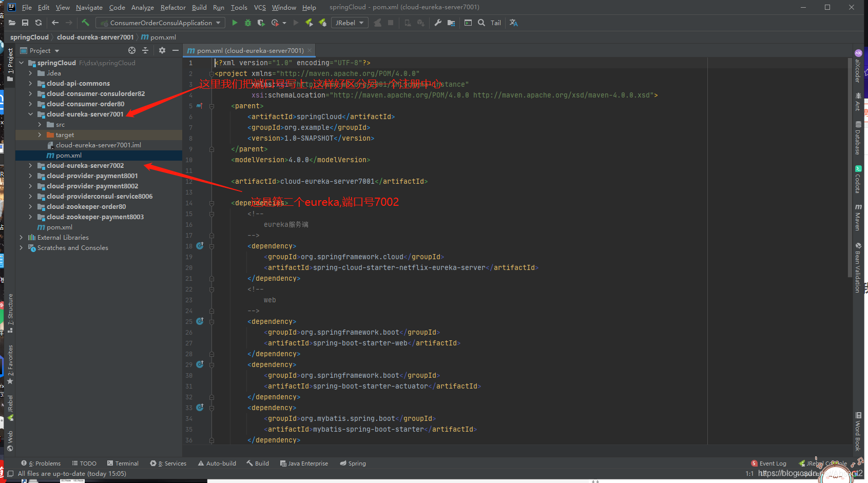The image size is (868, 483).
Task: Collapse the cloud-eureka-server7001 module
Action: (30, 114)
